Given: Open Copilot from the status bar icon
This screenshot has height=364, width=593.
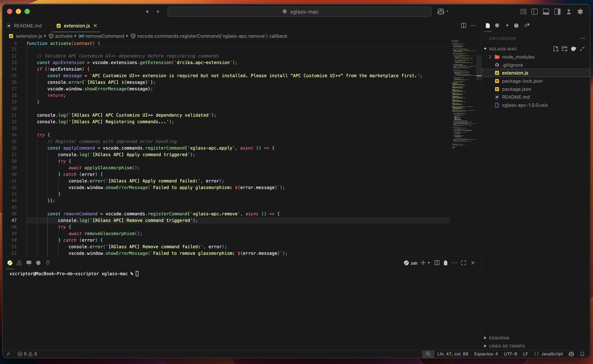Looking at the screenshot, I should (571, 354).
